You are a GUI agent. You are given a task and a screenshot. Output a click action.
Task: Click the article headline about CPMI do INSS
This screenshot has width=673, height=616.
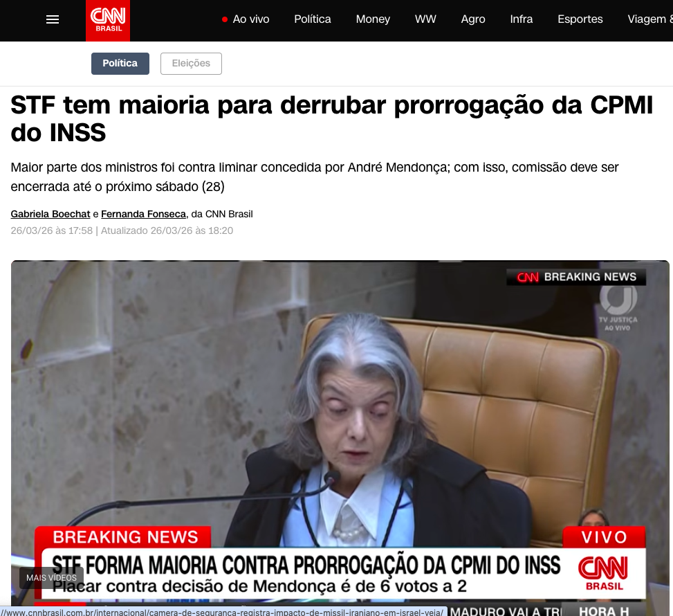(331, 118)
